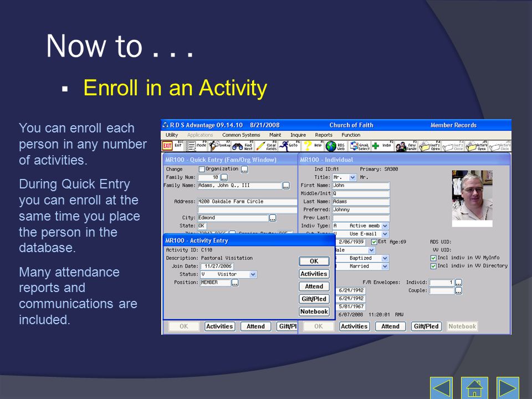
Task: Click ellipsis button beside Organization
Action: 244,169
